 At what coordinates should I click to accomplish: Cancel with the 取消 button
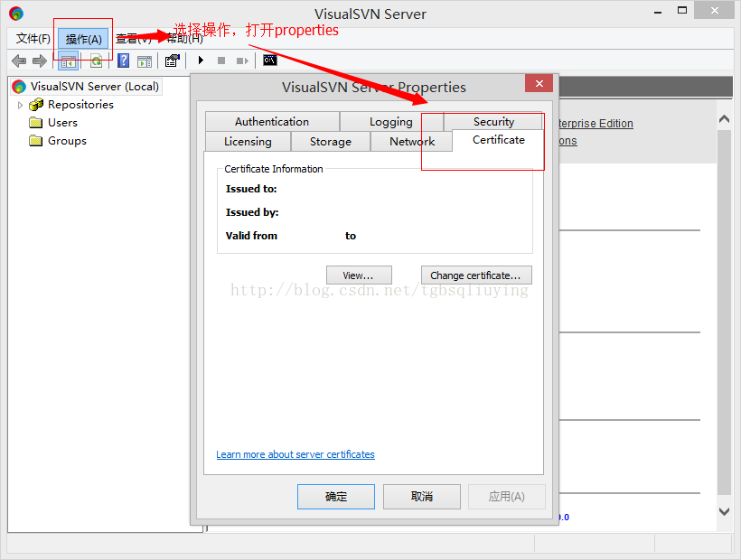(x=421, y=497)
